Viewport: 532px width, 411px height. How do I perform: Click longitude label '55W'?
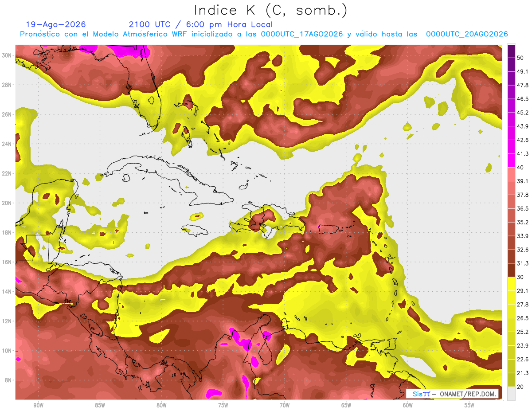pos(469,405)
